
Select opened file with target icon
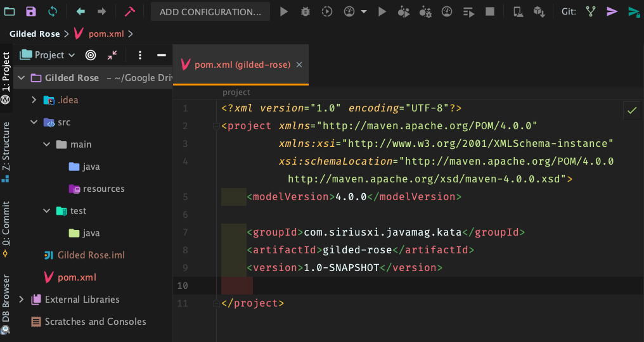click(x=91, y=55)
